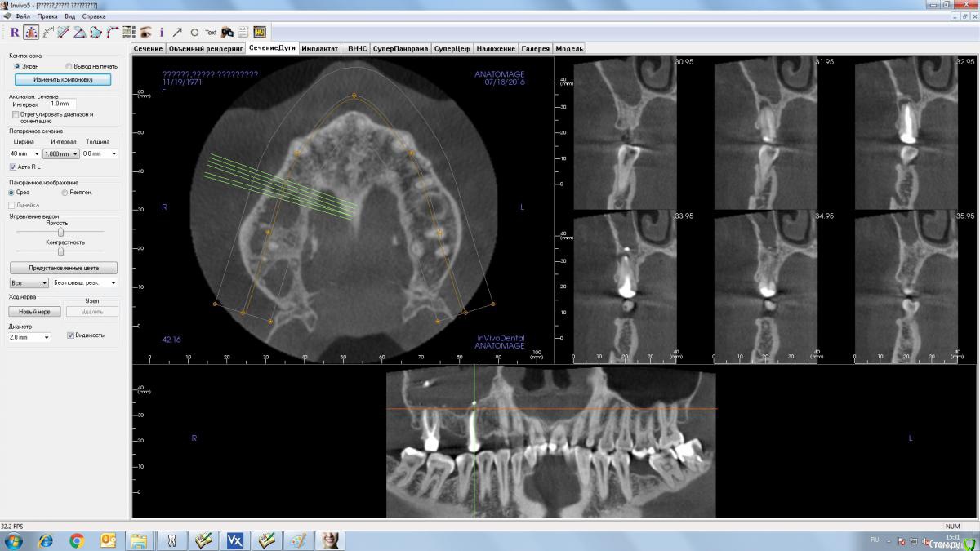Click the HU measurement icon
Image resolution: width=980 pixels, height=551 pixels.
point(260,33)
